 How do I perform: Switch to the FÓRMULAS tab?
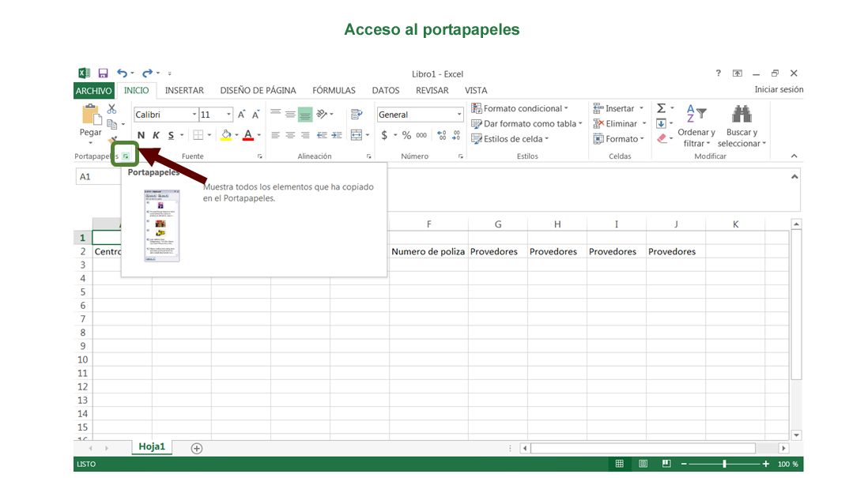334,90
